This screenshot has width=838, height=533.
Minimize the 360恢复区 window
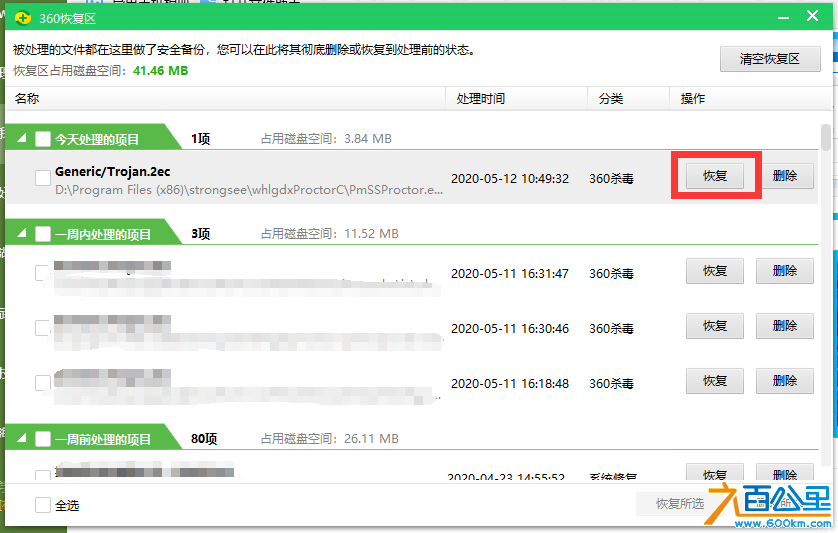(x=783, y=18)
